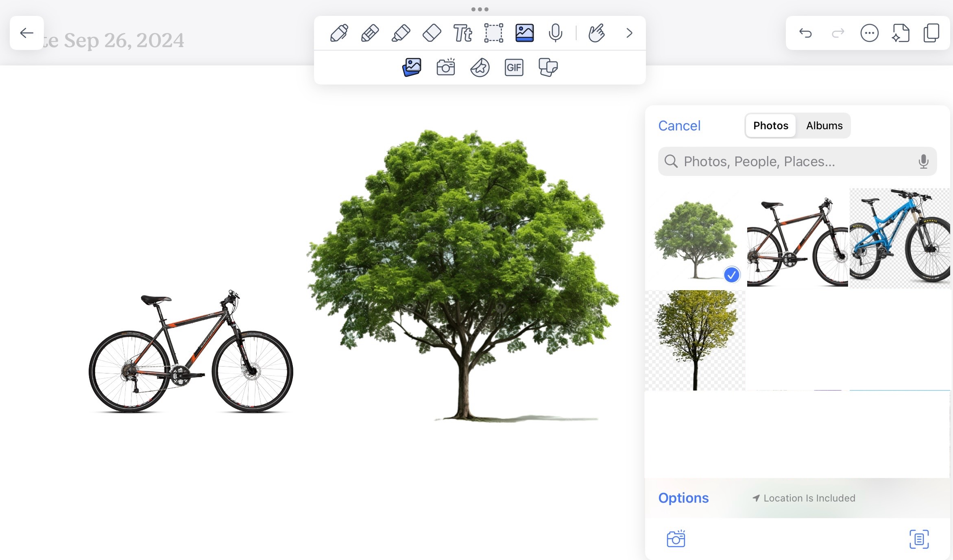This screenshot has height=560, width=953.
Task: Select the Microphone recording tool
Action: coord(556,33)
